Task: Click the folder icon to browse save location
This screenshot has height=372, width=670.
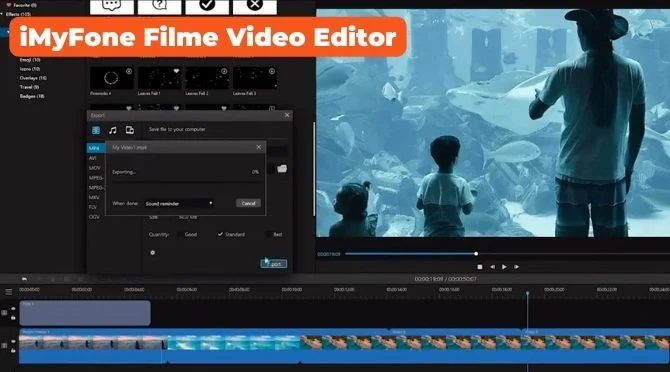Action: pos(282,169)
